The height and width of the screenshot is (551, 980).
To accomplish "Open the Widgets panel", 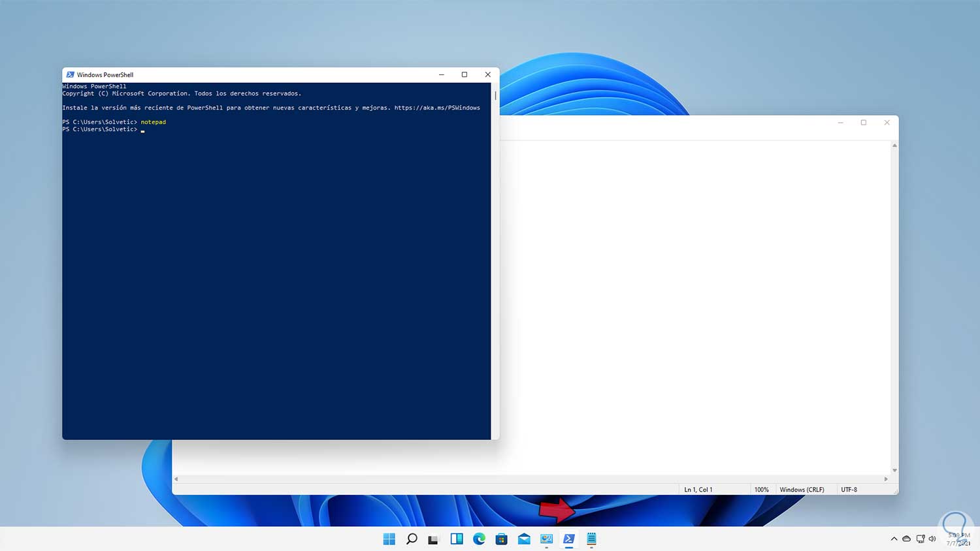I will click(x=457, y=539).
